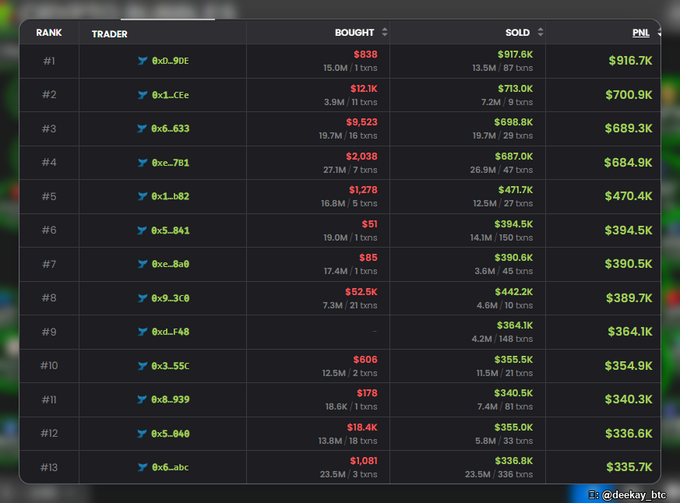The height and width of the screenshot is (503, 680).
Task: Select the $700.9K PNL value
Action: [629, 95]
